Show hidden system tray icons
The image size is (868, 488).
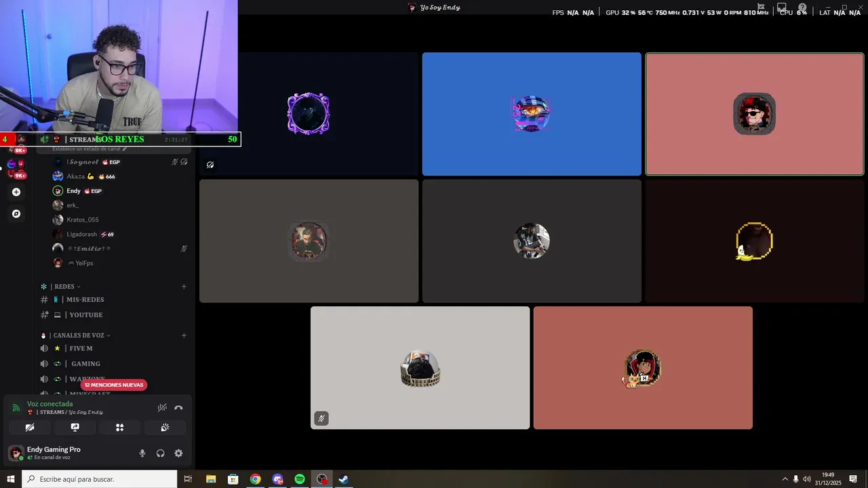(785, 479)
